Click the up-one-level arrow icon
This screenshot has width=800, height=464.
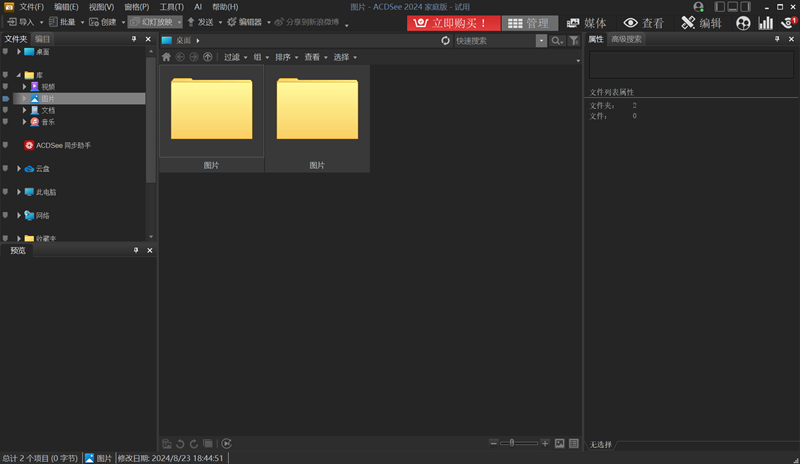pos(207,57)
